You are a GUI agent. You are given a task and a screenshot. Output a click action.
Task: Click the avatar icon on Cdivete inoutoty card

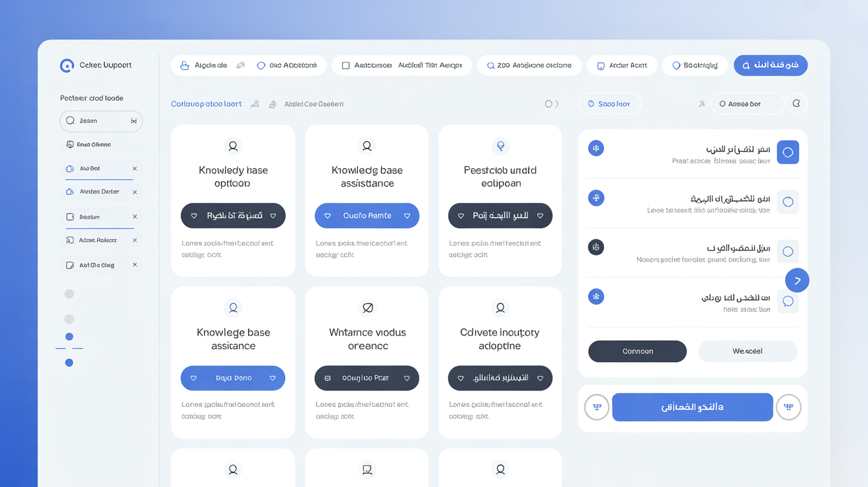[501, 308]
